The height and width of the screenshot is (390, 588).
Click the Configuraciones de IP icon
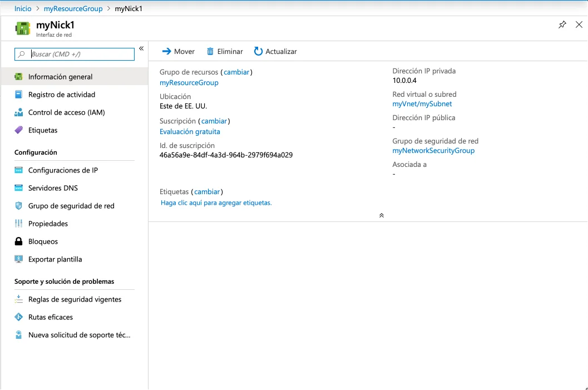tap(18, 170)
